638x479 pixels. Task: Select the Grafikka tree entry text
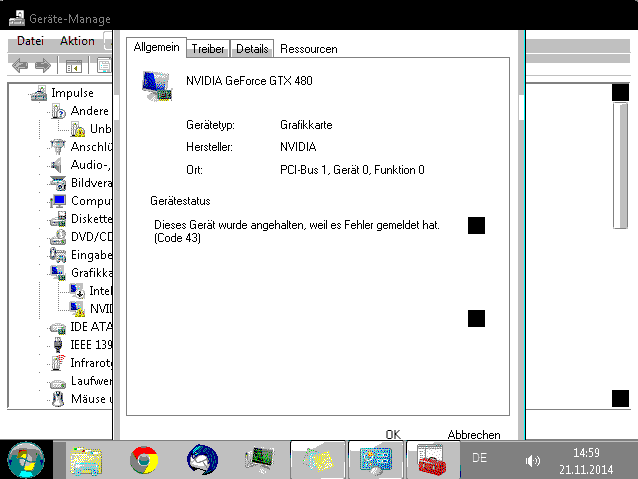pyautogui.click(x=92, y=273)
